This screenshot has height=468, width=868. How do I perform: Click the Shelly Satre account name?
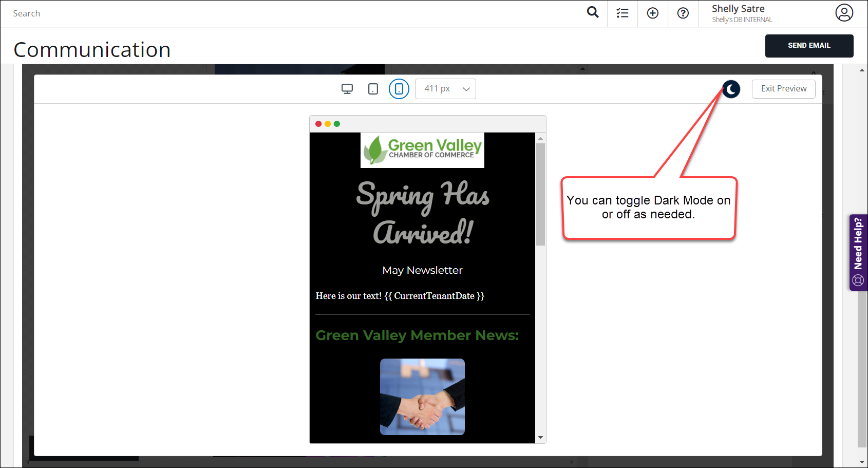[x=738, y=9]
